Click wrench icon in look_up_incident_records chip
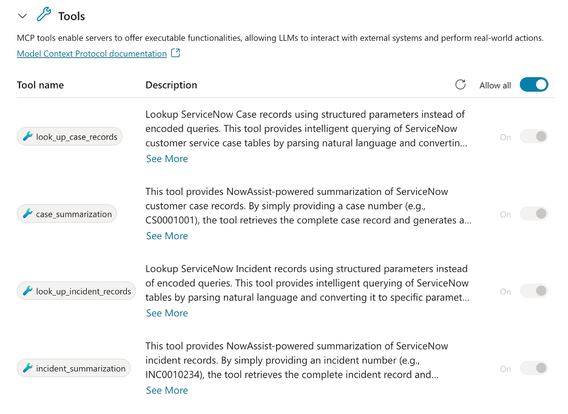The width and height of the screenshot is (568, 414). coord(28,290)
